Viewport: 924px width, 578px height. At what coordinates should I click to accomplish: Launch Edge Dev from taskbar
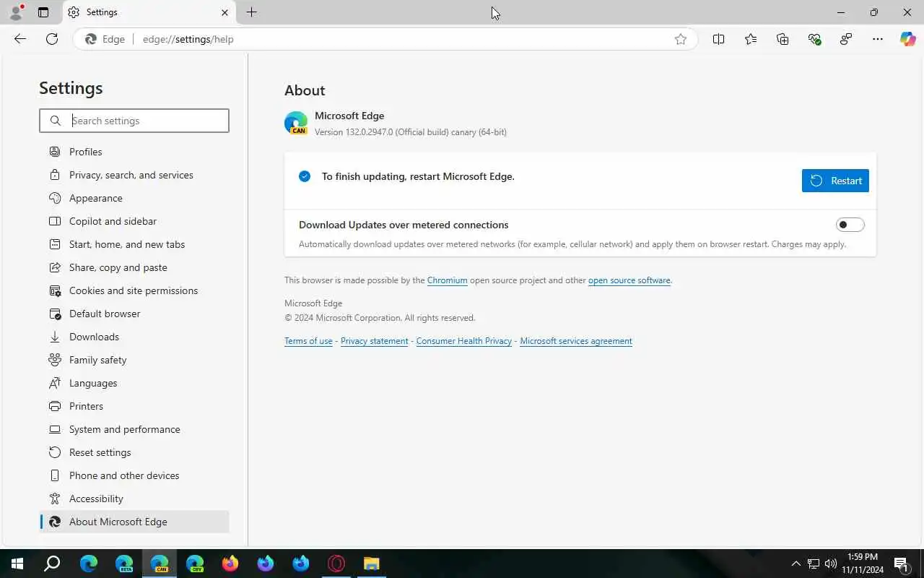click(195, 564)
